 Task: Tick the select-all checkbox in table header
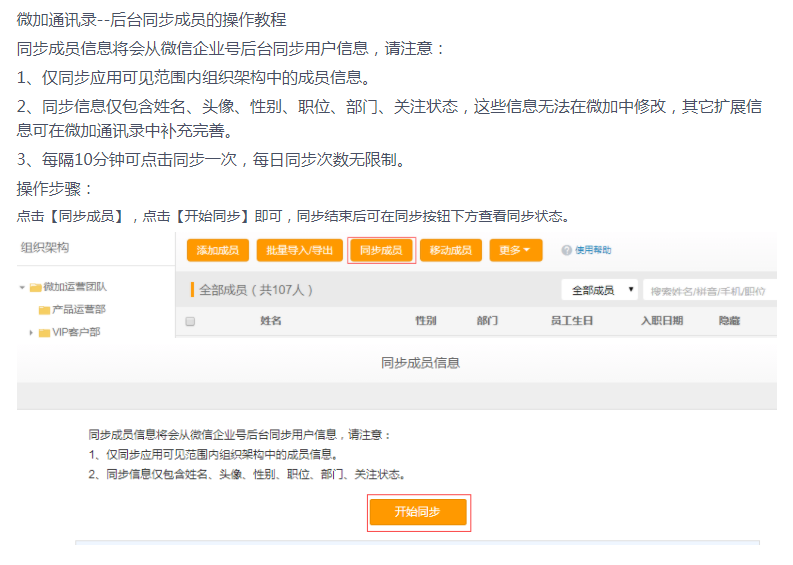coord(190,321)
